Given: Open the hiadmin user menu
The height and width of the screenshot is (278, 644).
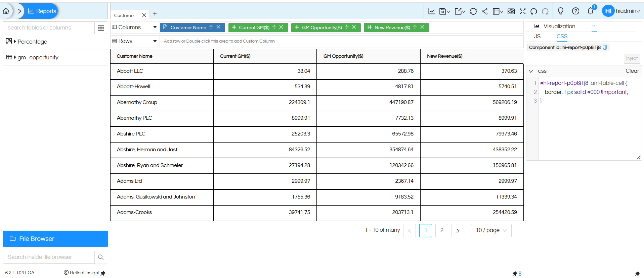Looking at the screenshot, I should (x=621, y=11).
